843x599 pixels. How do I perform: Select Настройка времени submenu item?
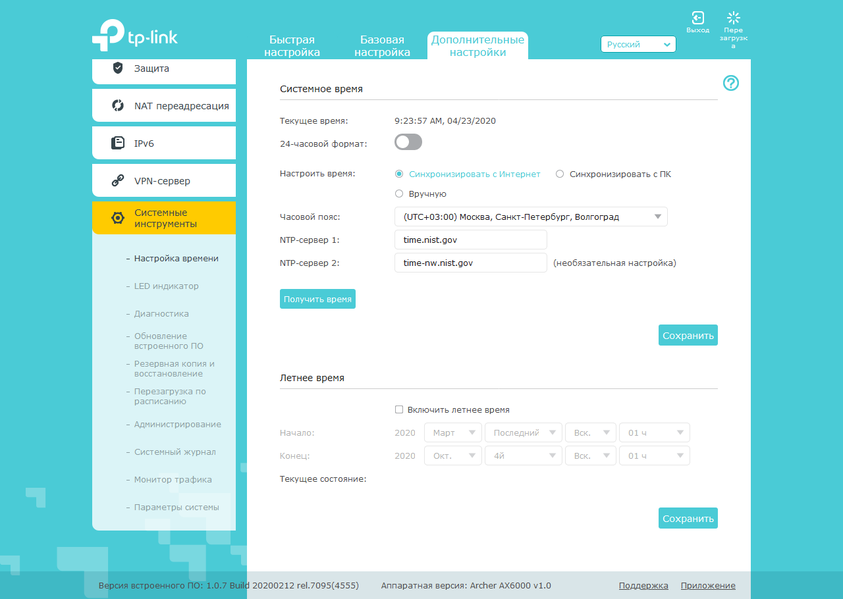pos(176,259)
